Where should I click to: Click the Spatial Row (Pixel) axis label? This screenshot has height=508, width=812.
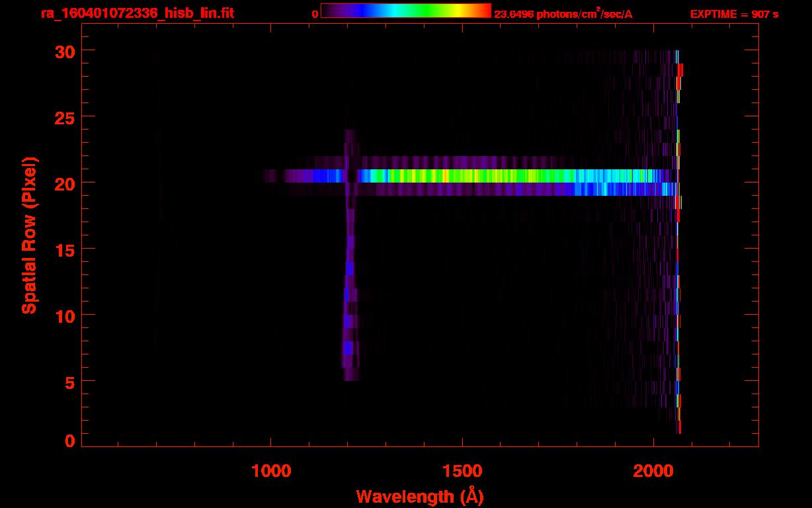28,235
